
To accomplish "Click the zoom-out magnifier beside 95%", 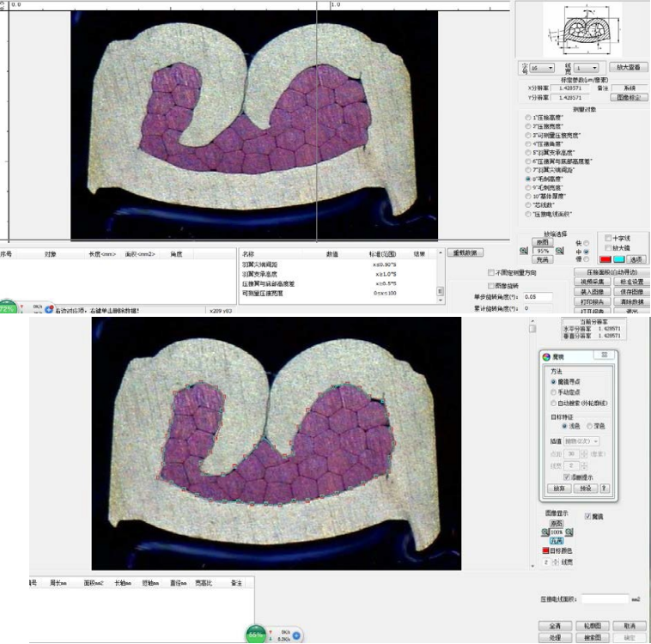I will click(x=559, y=250).
